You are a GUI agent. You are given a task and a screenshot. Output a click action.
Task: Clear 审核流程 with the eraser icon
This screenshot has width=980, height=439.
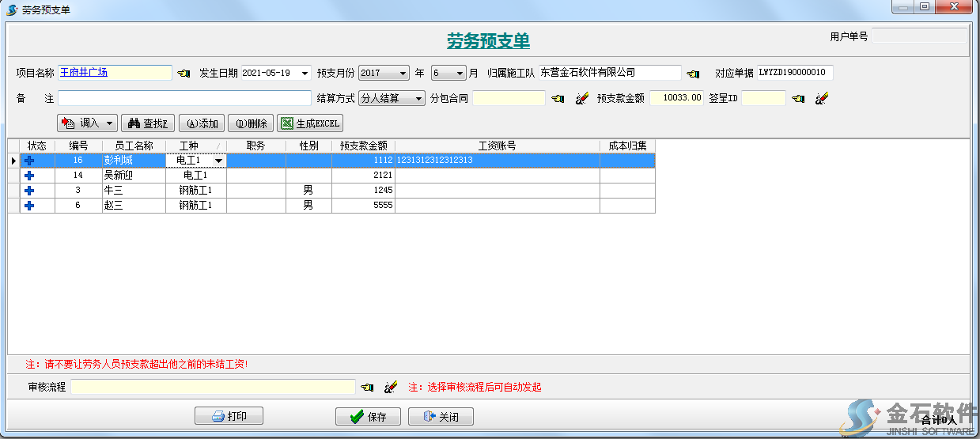point(390,388)
